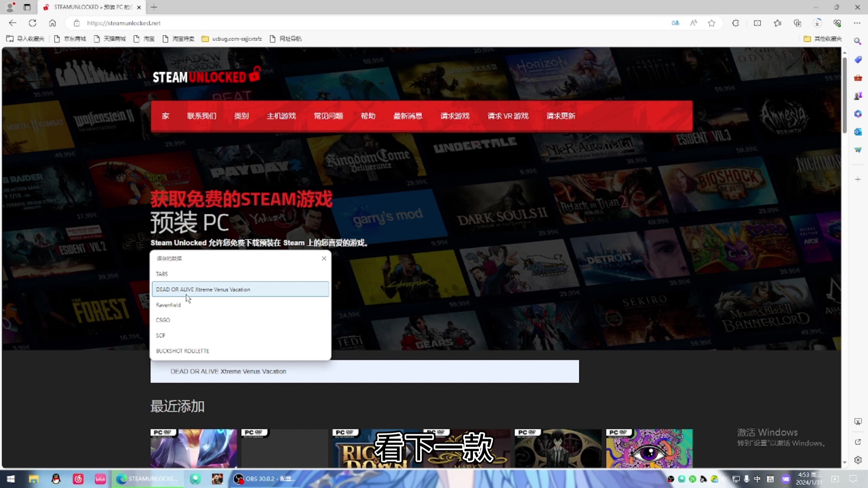This screenshot has width=868, height=488.
Task: Open the Windows Start button
Action: pyautogui.click(x=11, y=479)
